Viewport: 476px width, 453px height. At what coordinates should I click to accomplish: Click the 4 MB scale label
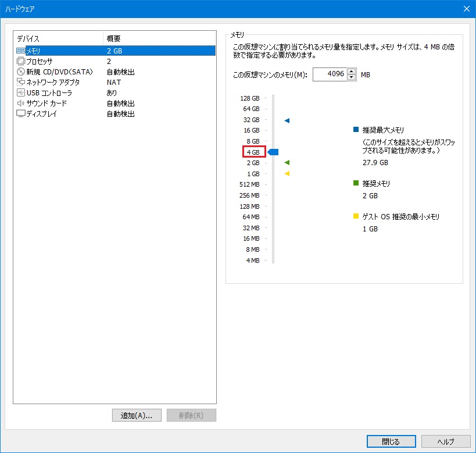pos(253,261)
